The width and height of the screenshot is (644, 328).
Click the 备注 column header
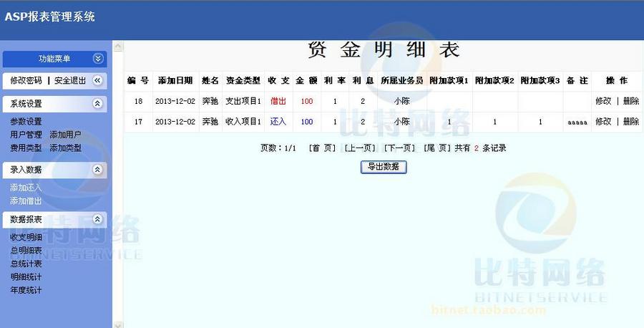pyautogui.click(x=577, y=80)
